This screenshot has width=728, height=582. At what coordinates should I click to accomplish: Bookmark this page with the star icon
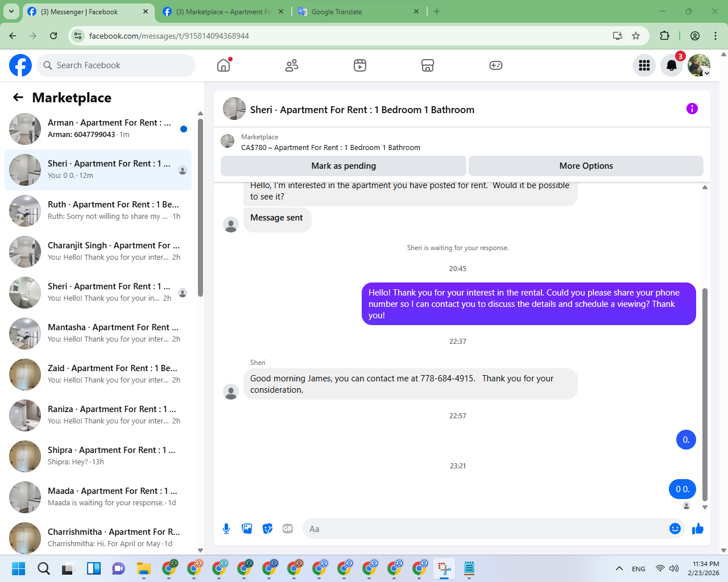click(636, 36)
